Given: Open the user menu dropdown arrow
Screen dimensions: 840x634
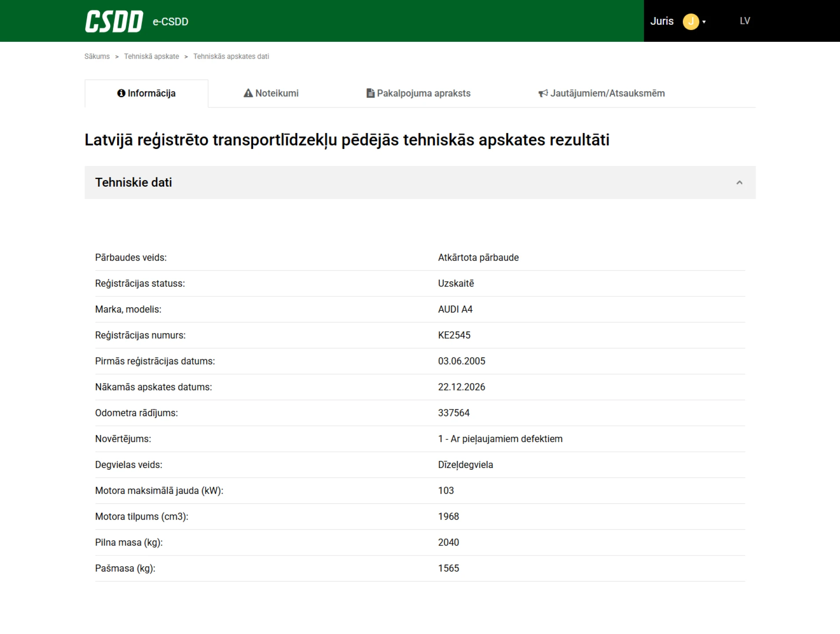Looking at the screenshot, I should point(704,22).
